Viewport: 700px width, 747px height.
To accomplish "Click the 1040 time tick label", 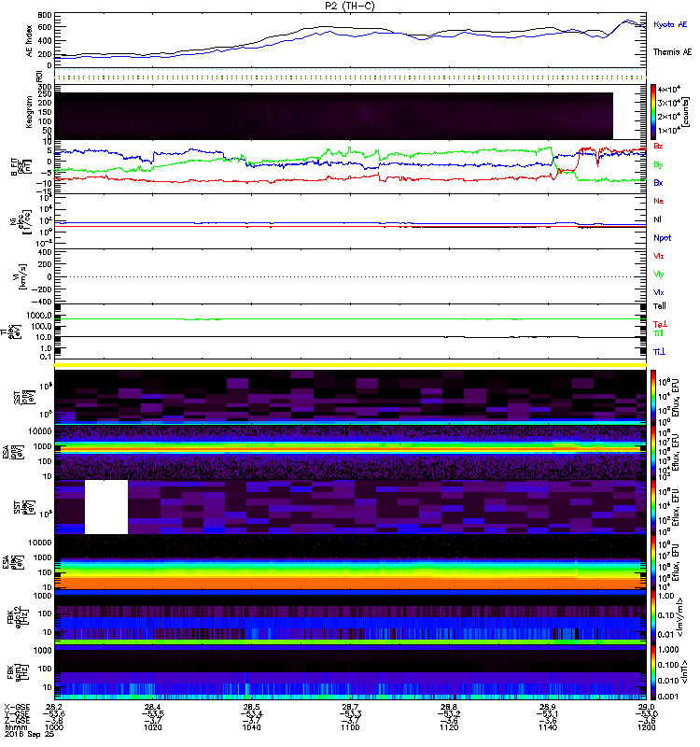I will [x=251, y=727].
